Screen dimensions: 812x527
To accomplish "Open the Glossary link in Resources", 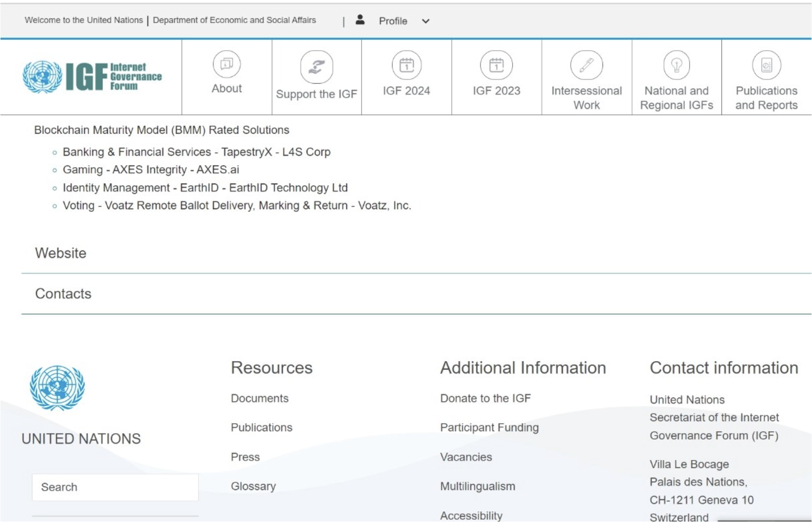I will 253,487.
